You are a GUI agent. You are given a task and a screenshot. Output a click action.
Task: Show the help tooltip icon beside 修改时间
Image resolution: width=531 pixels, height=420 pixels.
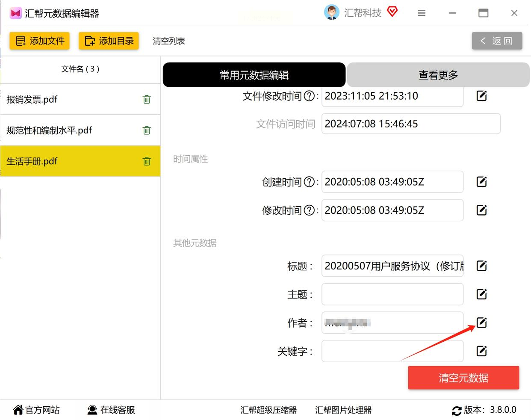point(309,210)
